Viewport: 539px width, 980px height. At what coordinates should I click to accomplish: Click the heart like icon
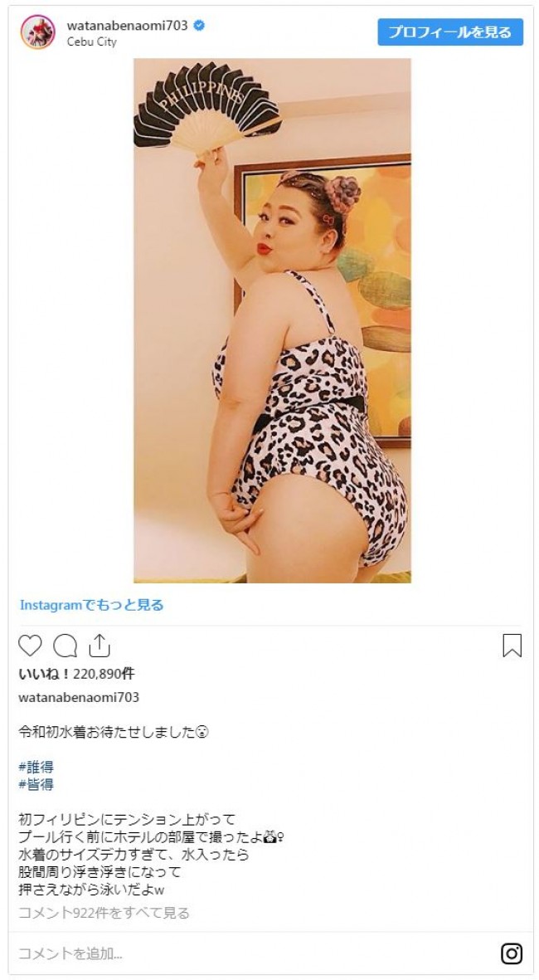[x=30, y=646]
